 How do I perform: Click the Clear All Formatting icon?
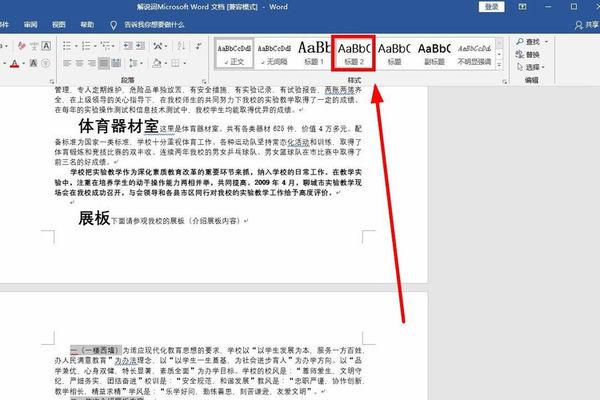pos(22,46)
